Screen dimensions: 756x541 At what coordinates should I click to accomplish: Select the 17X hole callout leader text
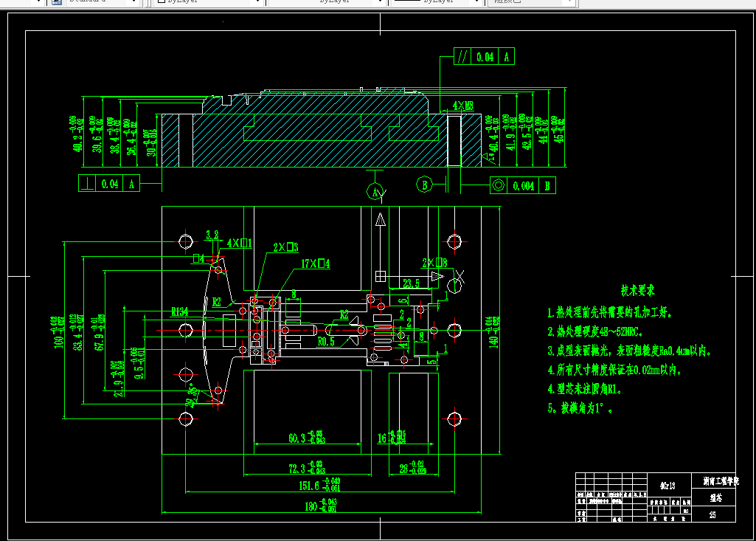pos(316,263)
